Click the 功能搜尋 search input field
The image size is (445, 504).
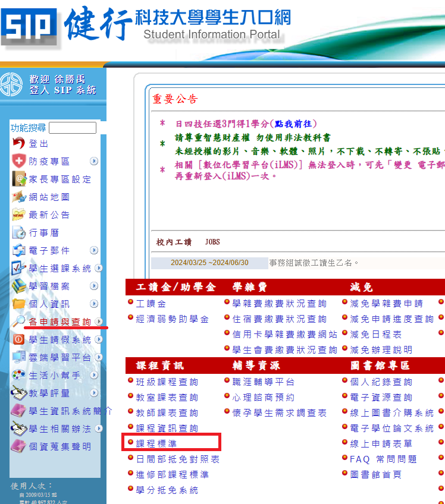pyautogui.click(x=72, y=128)
